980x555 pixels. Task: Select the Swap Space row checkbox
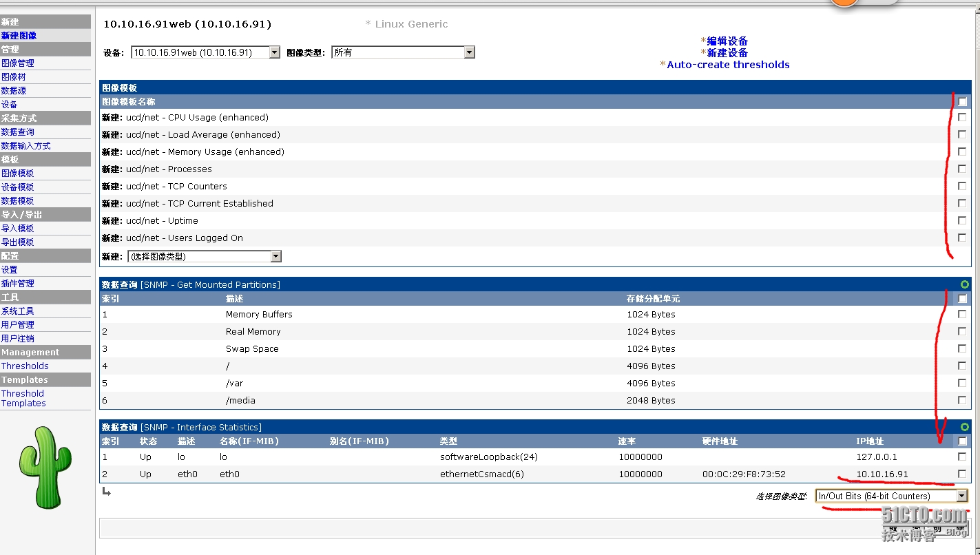[962, 348]
